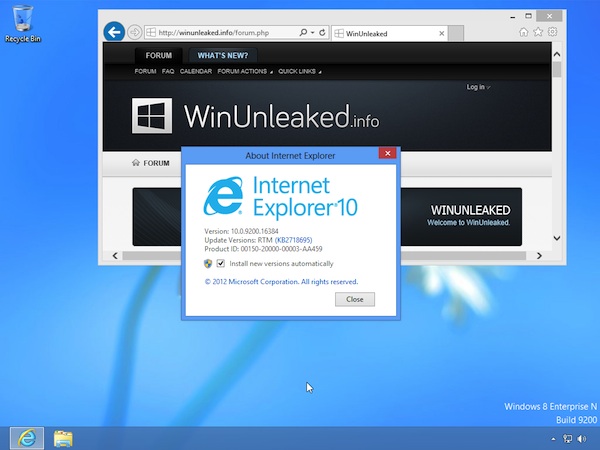Open the IE Home icon

click(523, 32)
